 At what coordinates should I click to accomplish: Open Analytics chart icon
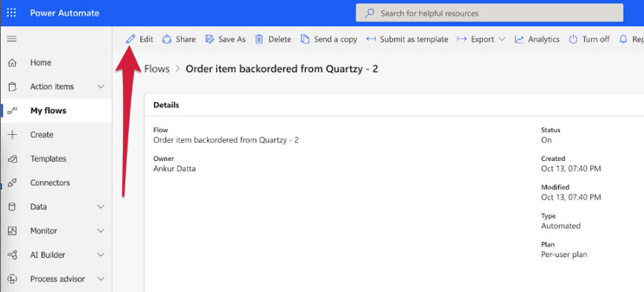coord(519,39)
